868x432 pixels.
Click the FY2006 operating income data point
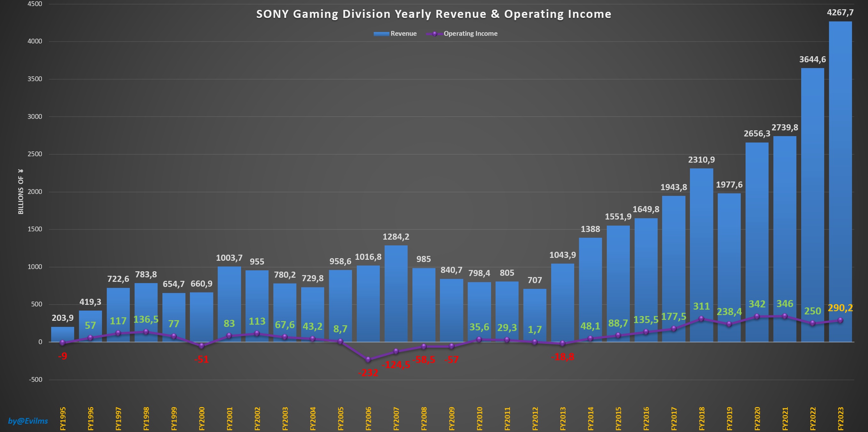coord(368,359)
